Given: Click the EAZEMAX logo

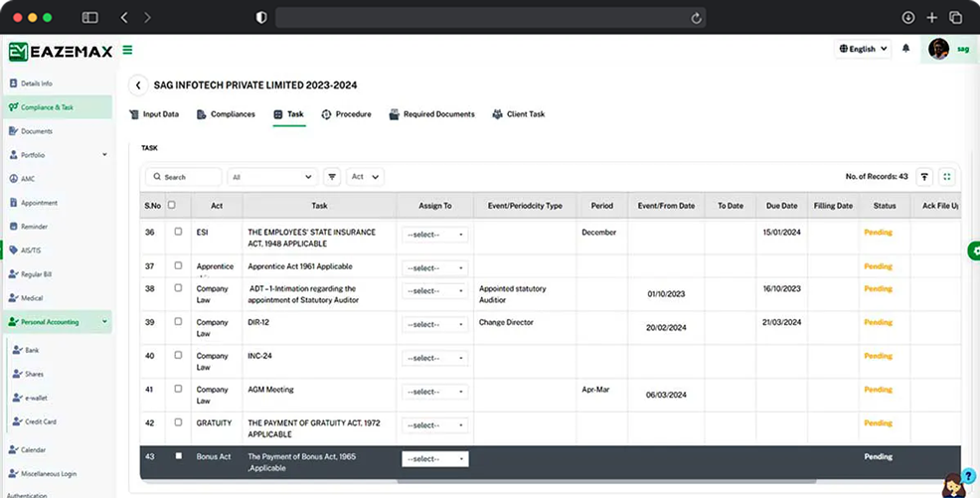Looking at the screenshot, I should 61,52.
